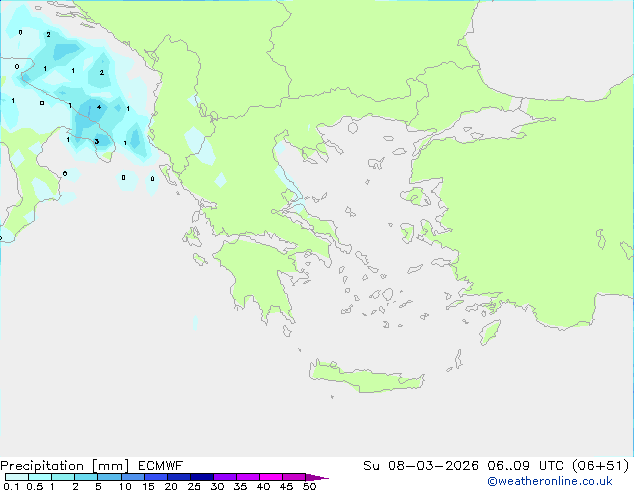This screenshot has width=634, height=490.
Task: Choose the 40–45 mm legend color box
Action: (271, 477)
